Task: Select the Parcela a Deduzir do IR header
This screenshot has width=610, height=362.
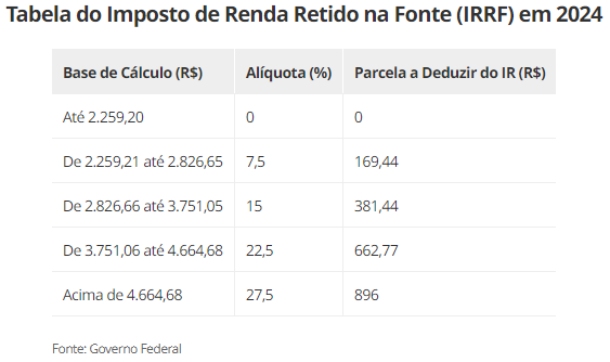Action: 449,72
